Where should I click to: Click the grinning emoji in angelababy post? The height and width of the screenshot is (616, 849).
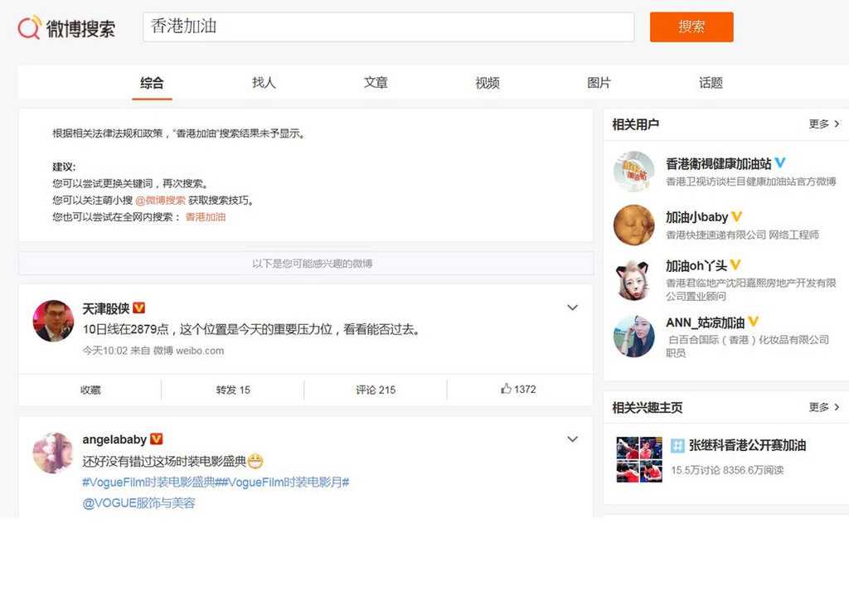coord(255,461)
